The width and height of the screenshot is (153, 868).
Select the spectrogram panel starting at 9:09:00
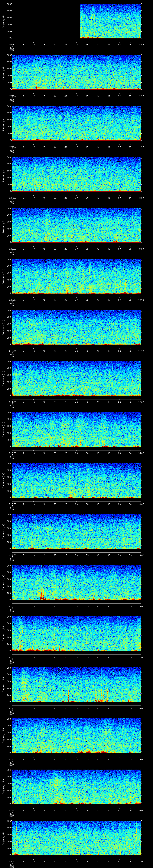pyautogui.click(x=77, y=276)
